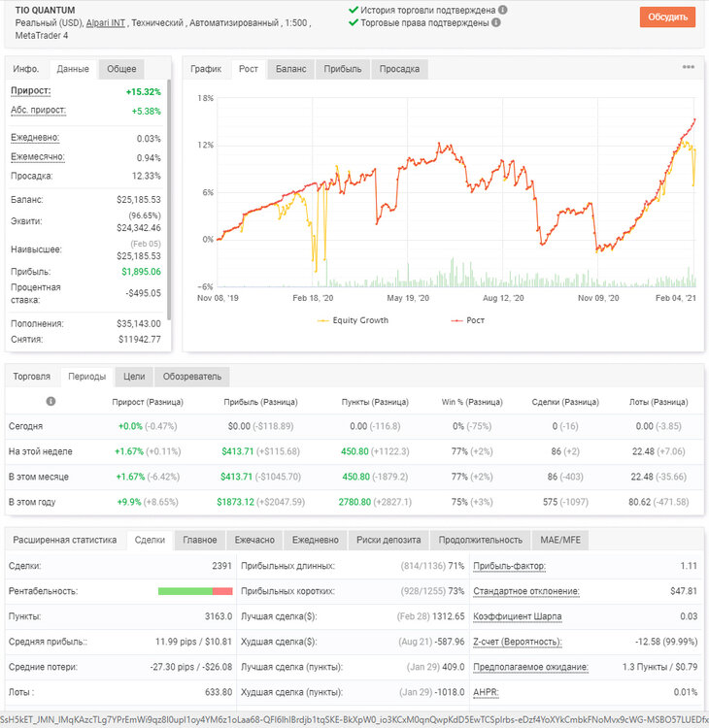The image size is (709, 728).
Task: Click info icon beside Торговые права подтверждены
Action: point(496,22)
